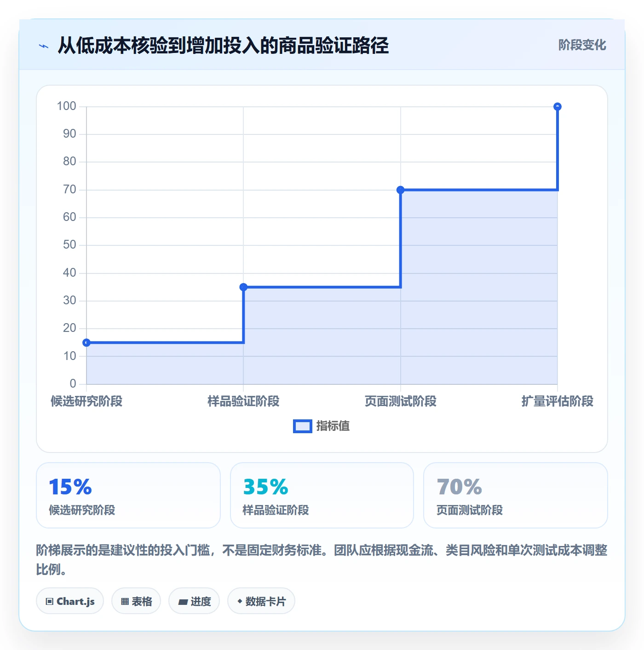644x650 pixels.
Task: Click the 数据卡片 tag
Action: coord(261,601)
